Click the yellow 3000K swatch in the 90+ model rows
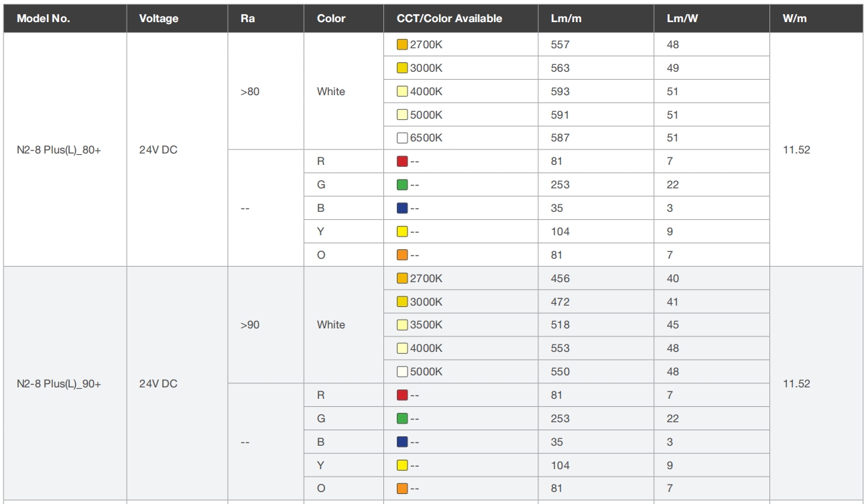Viewport: 868px width, 504px height. point(402,302)
